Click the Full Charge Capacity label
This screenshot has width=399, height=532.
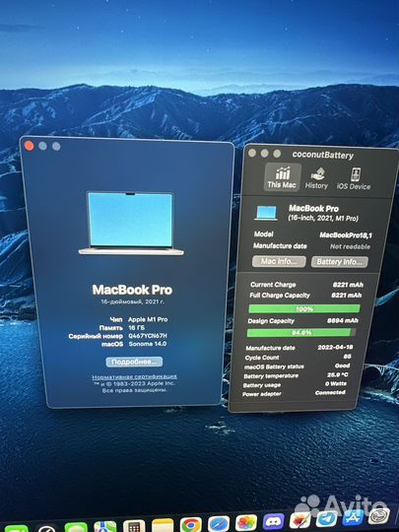[280, 296]
